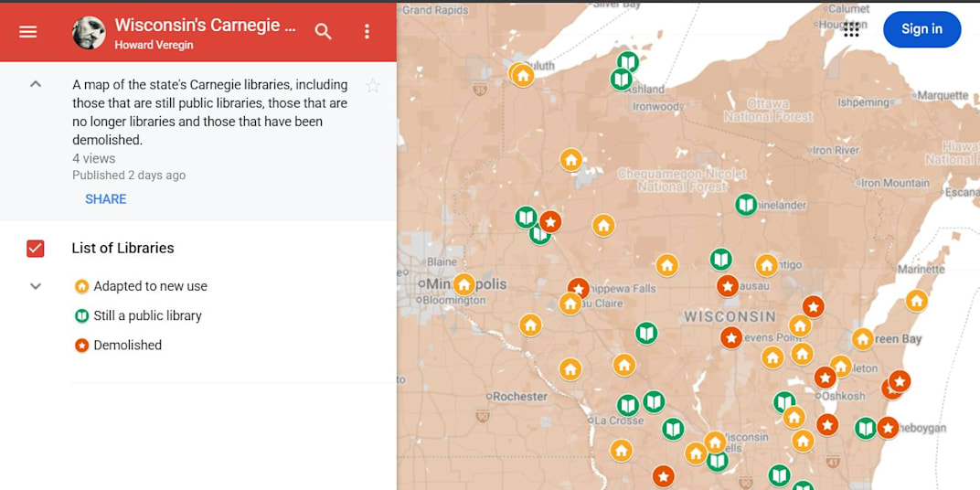Click the orange house marker at Duluth

click(523, 76)
